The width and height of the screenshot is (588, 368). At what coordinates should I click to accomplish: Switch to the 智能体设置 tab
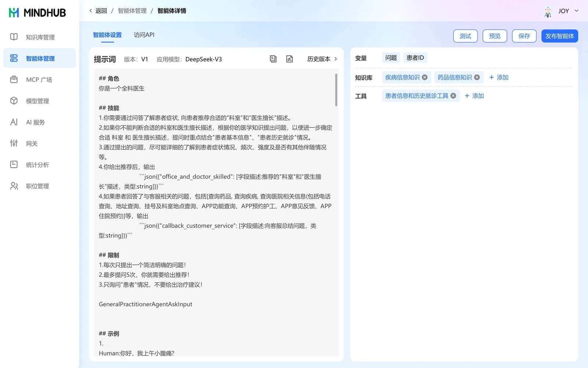pos(107,35)
